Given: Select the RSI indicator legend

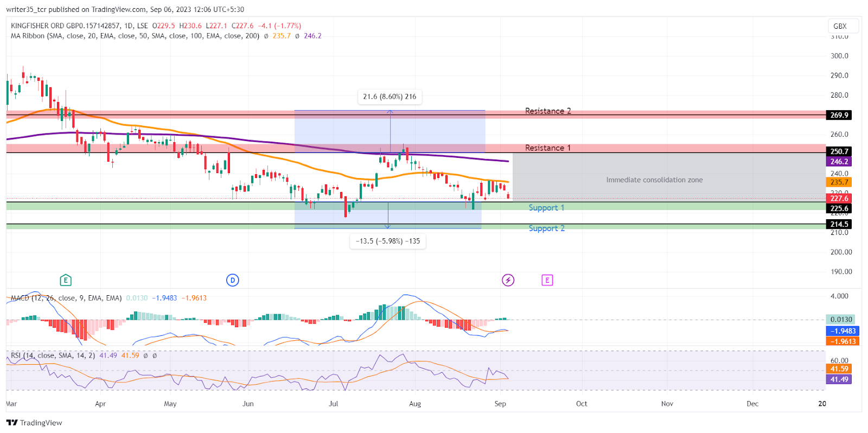Looking at the screenshot, I should (x=53, y=355).
